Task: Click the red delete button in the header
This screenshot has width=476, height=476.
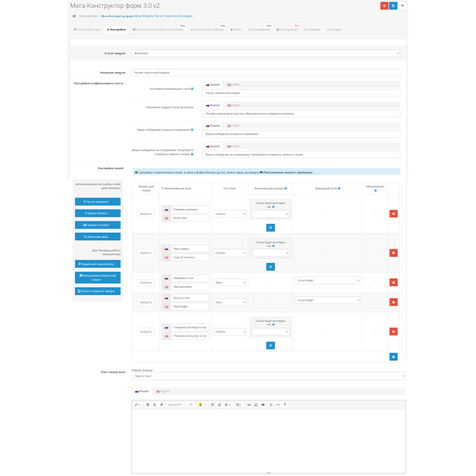Action: (x=384, y=6)
